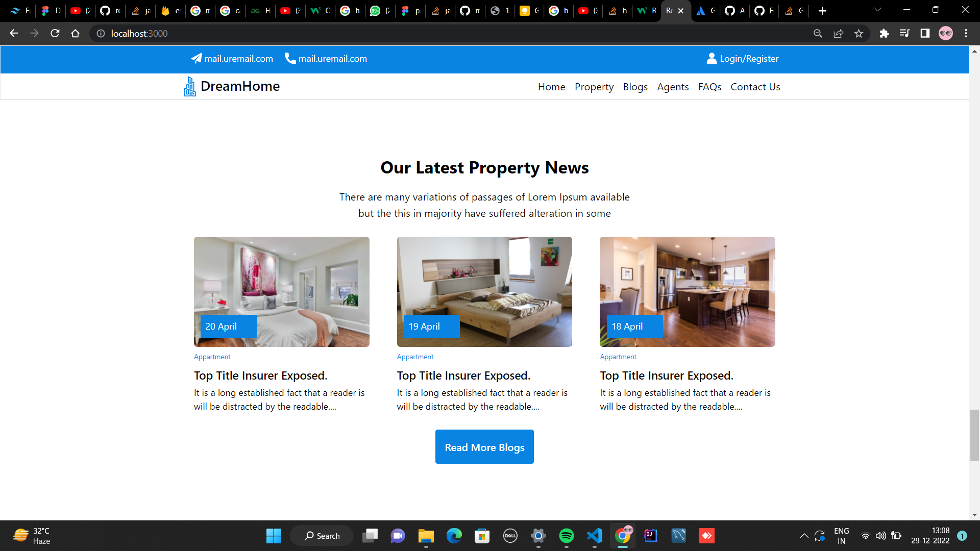This screenshot has width=980, height=551.
Task: Open the Chrome profile avatar
Action: click(946, 33)
